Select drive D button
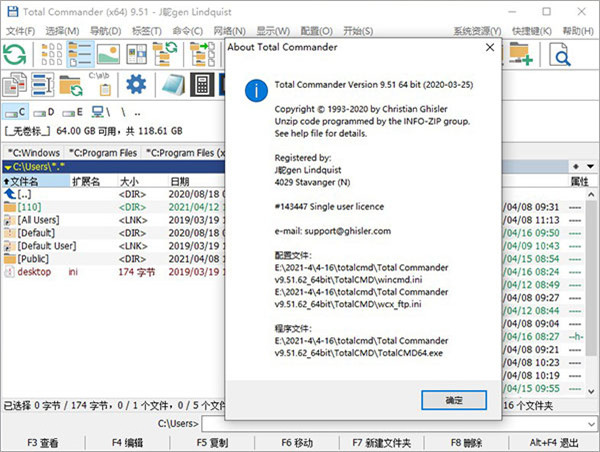The image size is (600, 452). pyautogui.click(x=44, y=113)
